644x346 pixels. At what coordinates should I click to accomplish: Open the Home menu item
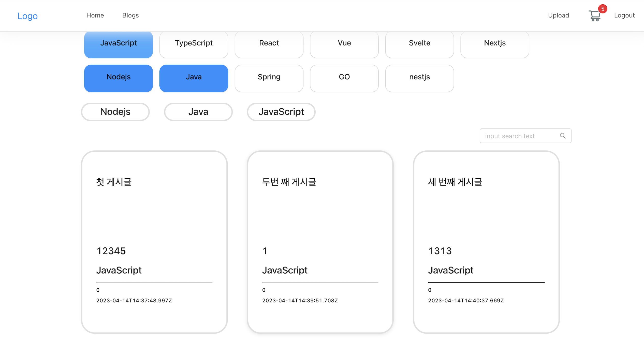(x=95, y=15)
